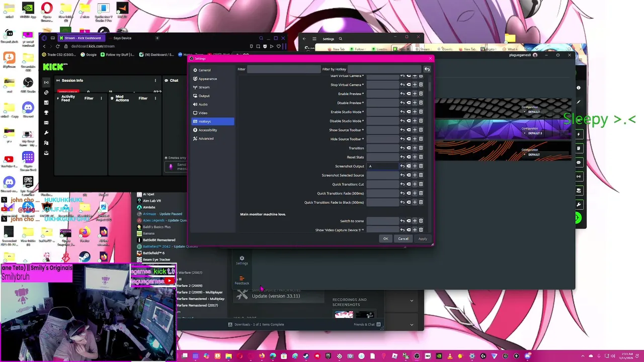The image size is (644, 362).
Task: Revert the Reset Stats hotkey
Action: click(403, 157)
